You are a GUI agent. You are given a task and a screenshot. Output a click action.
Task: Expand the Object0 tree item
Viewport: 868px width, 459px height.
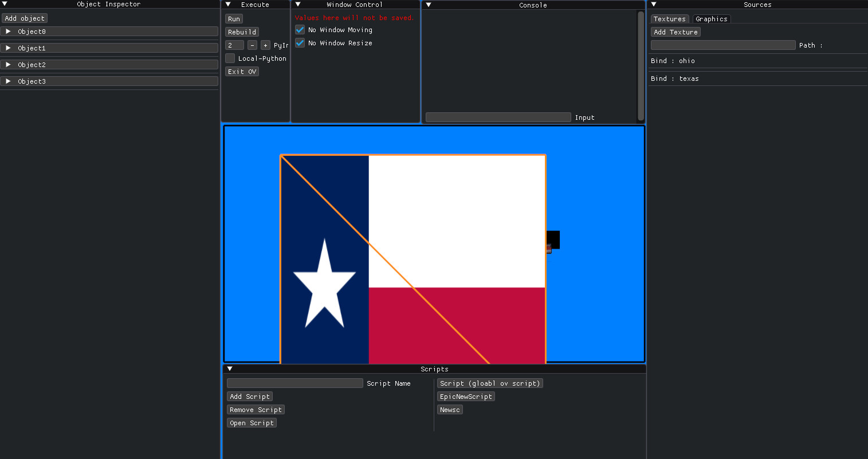tap(8, 32)
